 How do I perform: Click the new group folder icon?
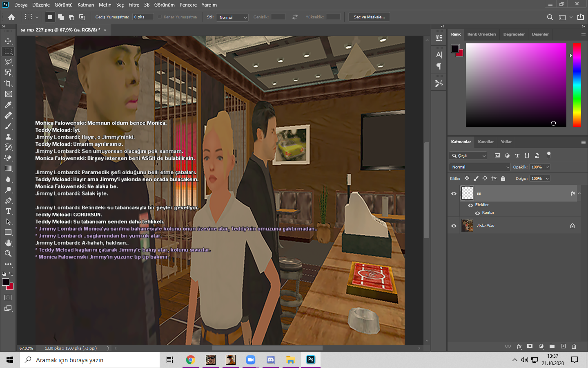[x=552, y=346]
